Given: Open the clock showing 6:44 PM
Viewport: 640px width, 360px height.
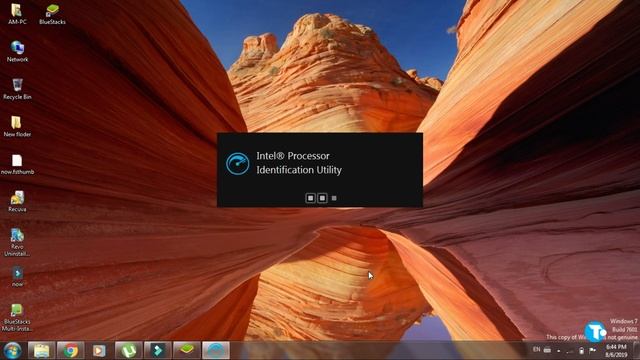Looking at the screenshot, I should (616, 351).
